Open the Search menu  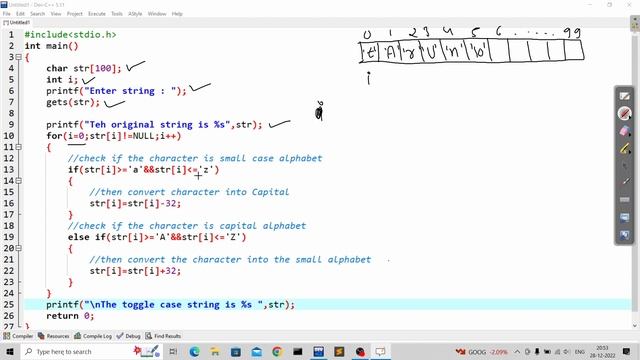[38, 14]
